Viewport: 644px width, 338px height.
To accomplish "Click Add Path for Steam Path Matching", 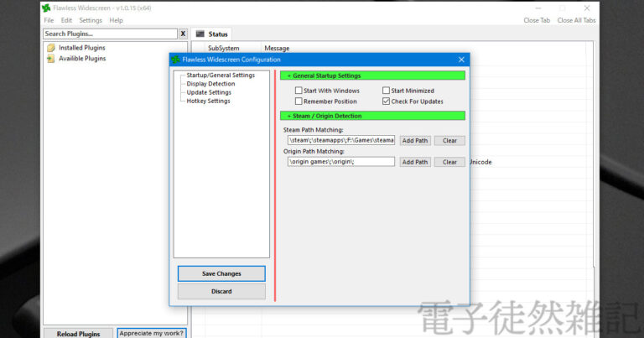I will [414, 140].
